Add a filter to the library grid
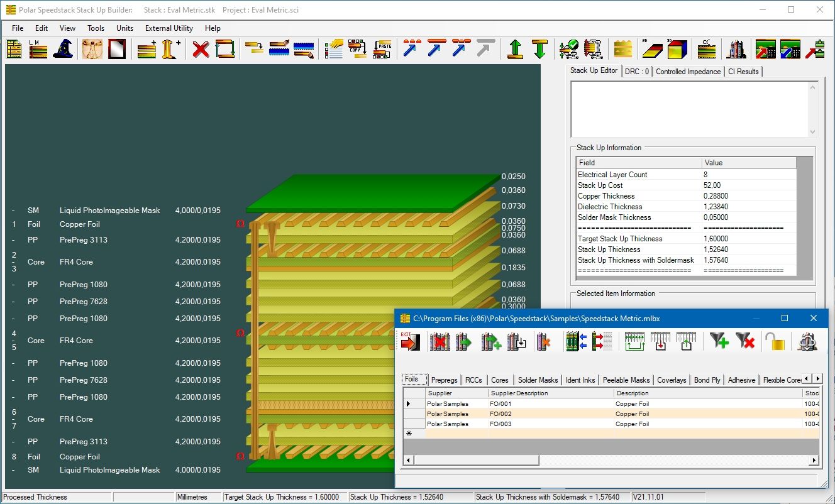Image resolution: width=835 pixels, height=504 pixels. pyautogui.click(x=718, y=341)
